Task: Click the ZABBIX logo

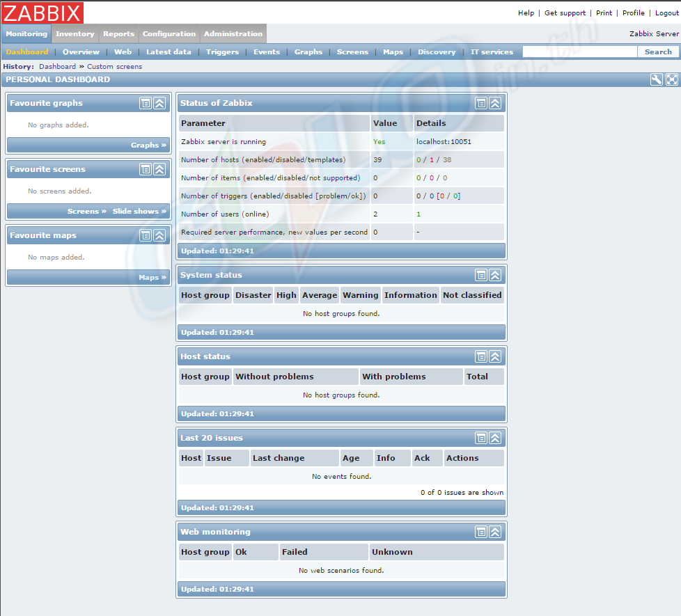Action: [42, 13]
